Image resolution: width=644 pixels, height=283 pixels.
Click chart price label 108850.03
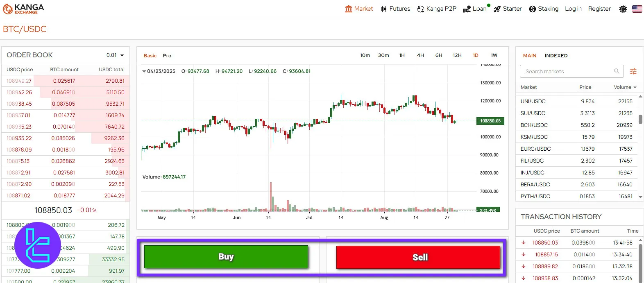click(490, 121)
